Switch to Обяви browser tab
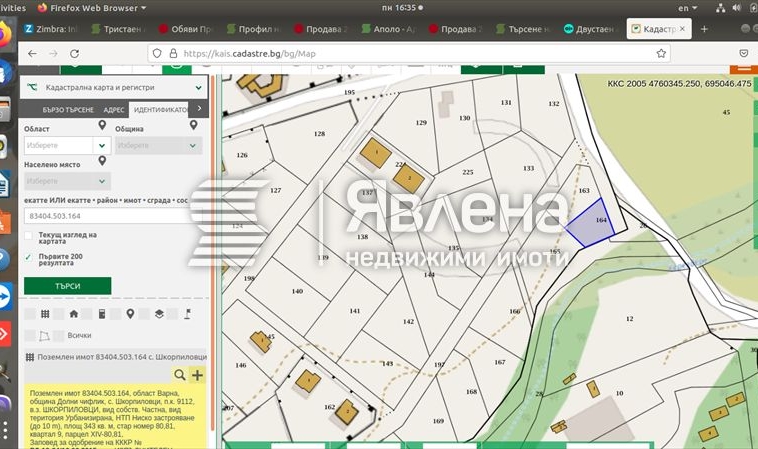The height and width of the screenshot is (449, 758). pos(187,29)
